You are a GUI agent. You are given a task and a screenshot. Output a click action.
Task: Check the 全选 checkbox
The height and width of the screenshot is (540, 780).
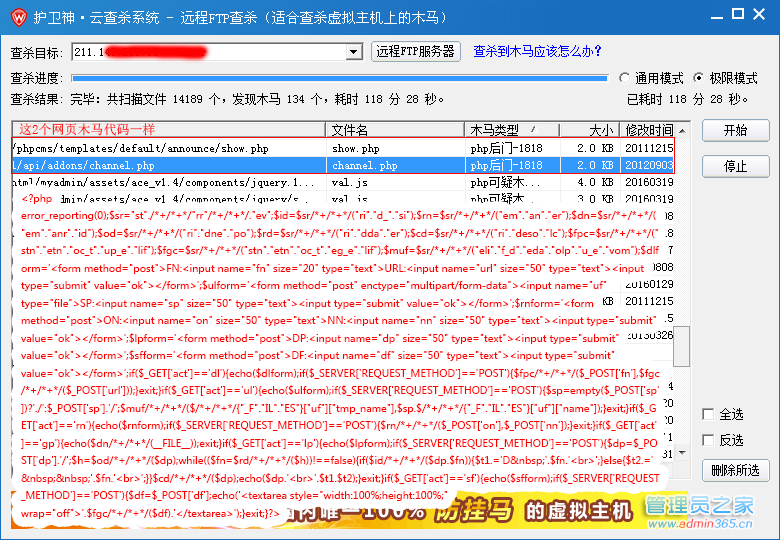point(708,414)
